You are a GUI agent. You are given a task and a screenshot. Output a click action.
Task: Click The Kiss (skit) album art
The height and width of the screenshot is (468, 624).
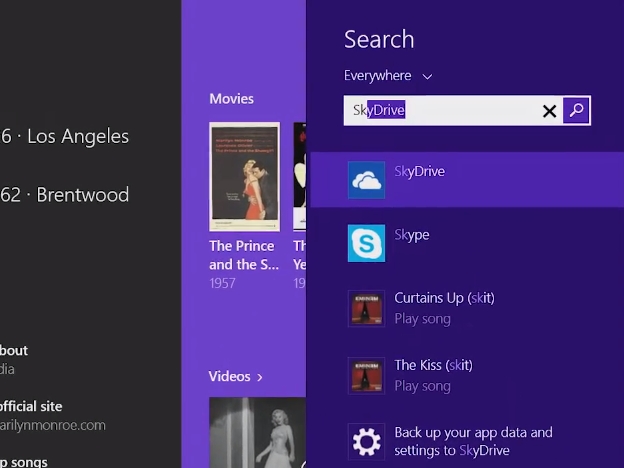click(x=366, y=376)
